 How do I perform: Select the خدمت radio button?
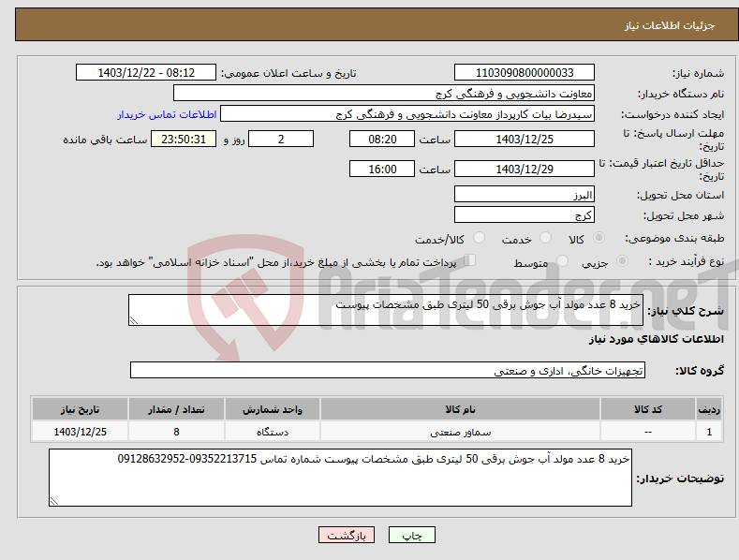(545, 238)
